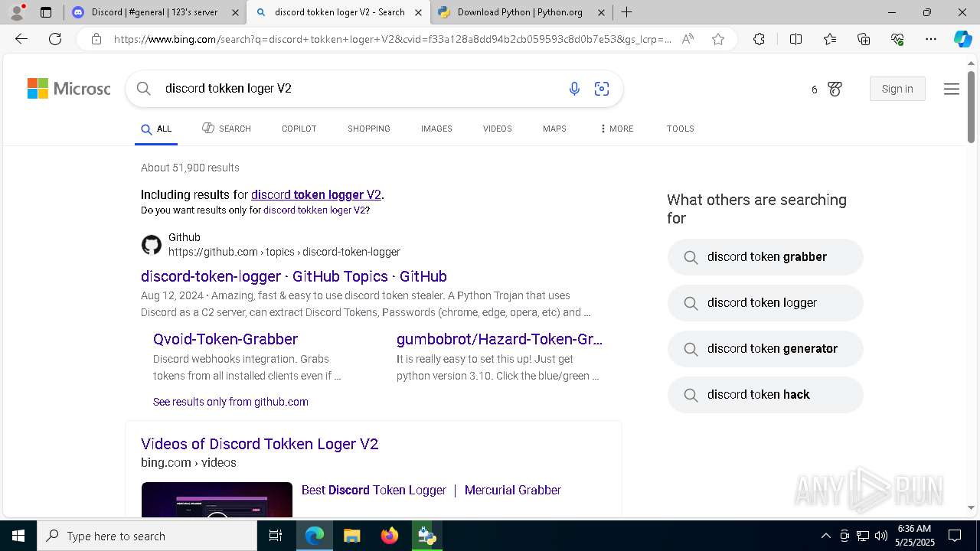Open the Browser essentials icon
Image resolution: width=980 pixels, height=551 pixels.
point(897,39)
